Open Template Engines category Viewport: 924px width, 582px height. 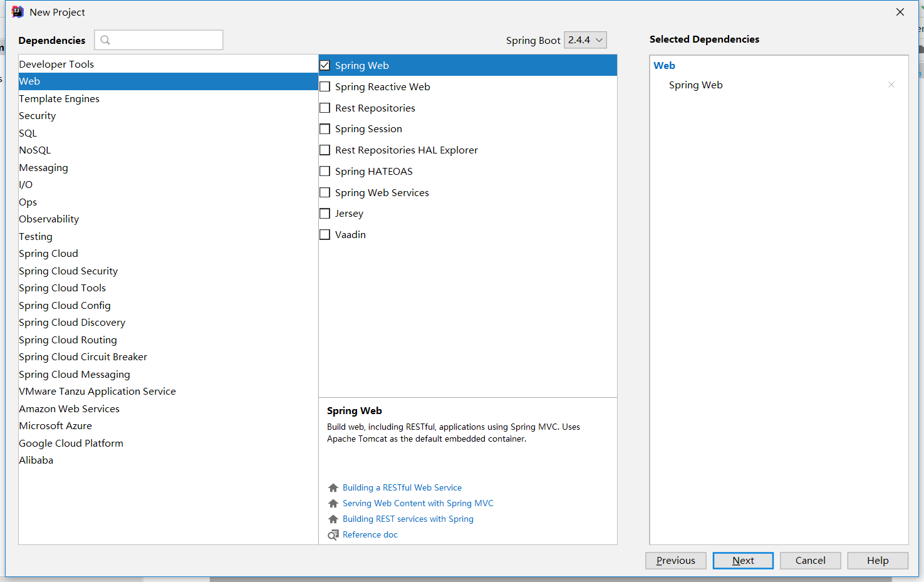(169, 98)
